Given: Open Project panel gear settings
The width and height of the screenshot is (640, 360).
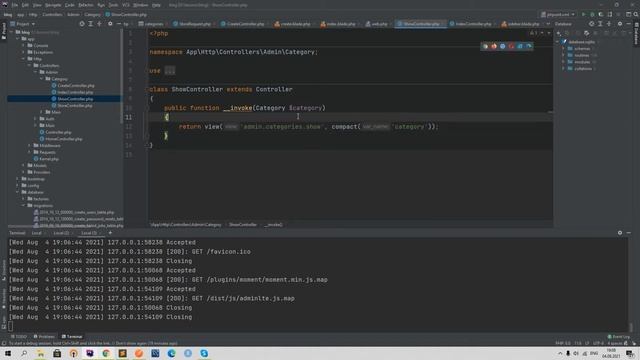Looking at the screenshot, I should (110, 24).
